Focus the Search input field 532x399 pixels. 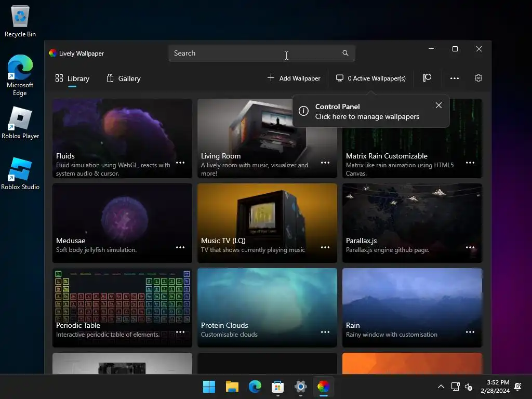click(x=262, y=53)
